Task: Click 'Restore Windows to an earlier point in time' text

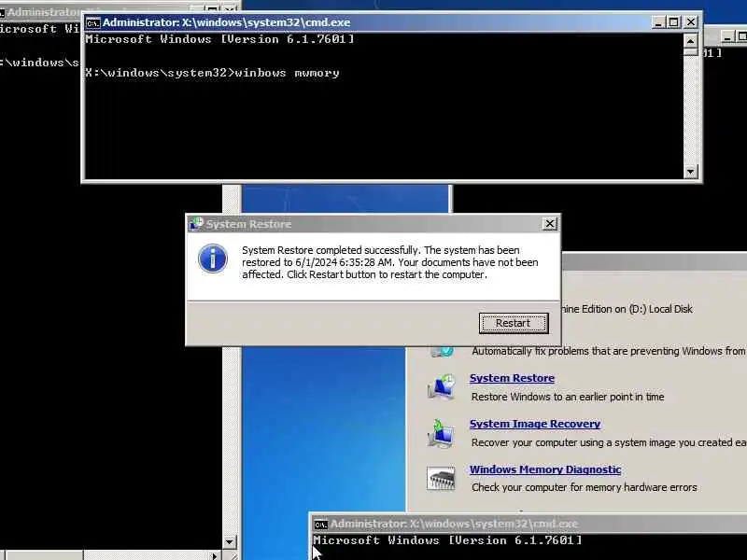Action: (568, 397)
